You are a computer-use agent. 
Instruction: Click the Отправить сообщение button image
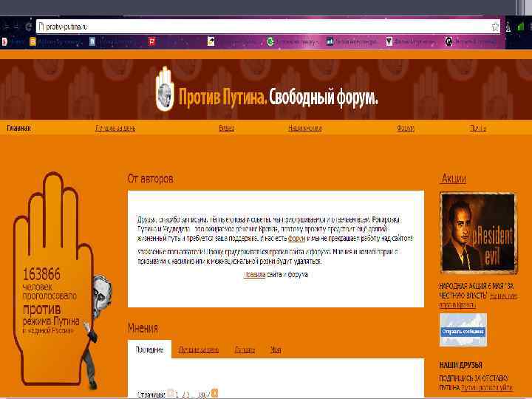pyautogui.click(x=463, y=330)
